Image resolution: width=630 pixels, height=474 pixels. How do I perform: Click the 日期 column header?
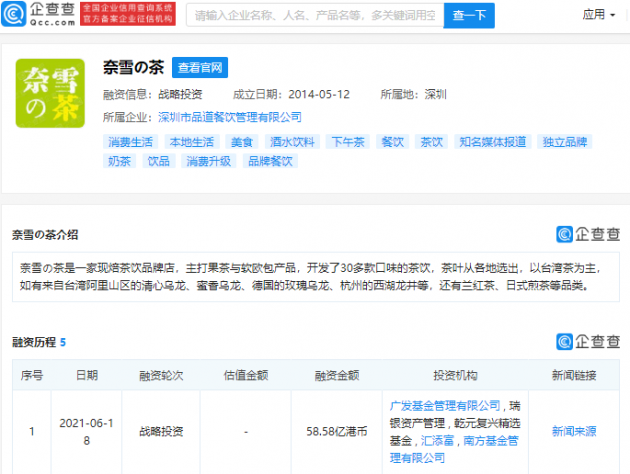[87, 376]
